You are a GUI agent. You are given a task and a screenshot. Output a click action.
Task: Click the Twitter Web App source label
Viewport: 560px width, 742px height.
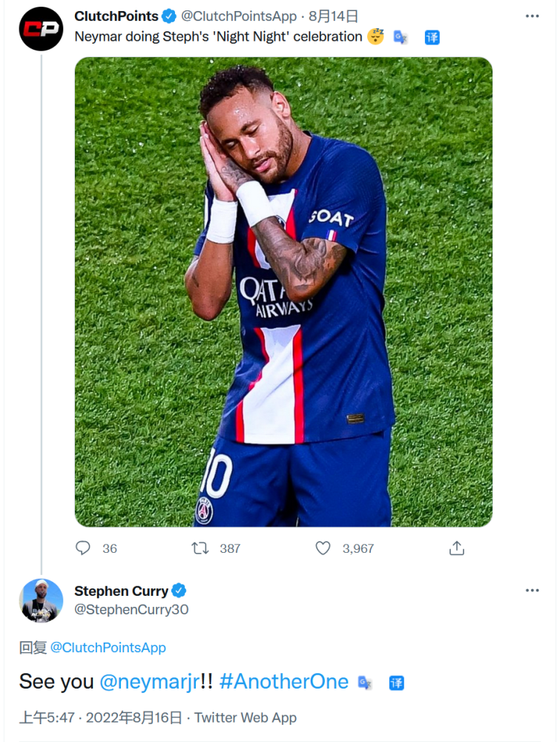(246, 718)
